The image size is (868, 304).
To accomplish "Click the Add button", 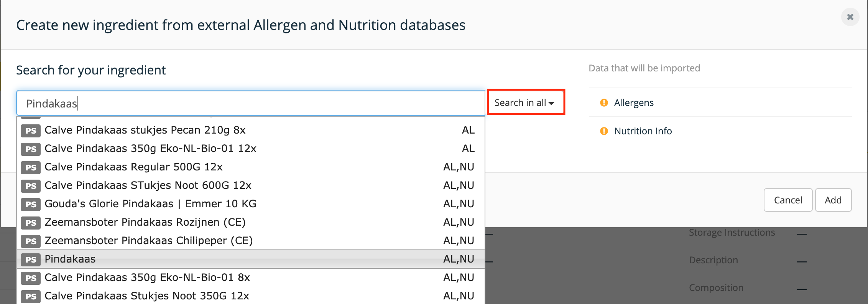I will click(833, 200).
